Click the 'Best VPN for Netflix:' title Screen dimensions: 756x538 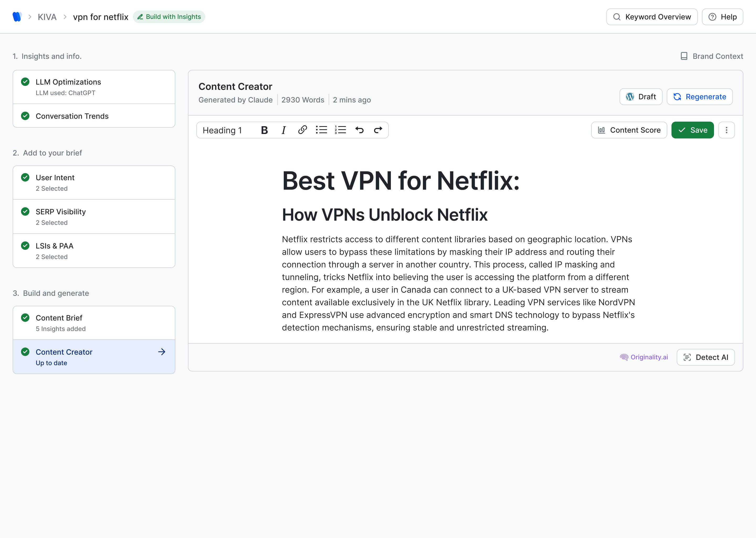coord(401,181)
